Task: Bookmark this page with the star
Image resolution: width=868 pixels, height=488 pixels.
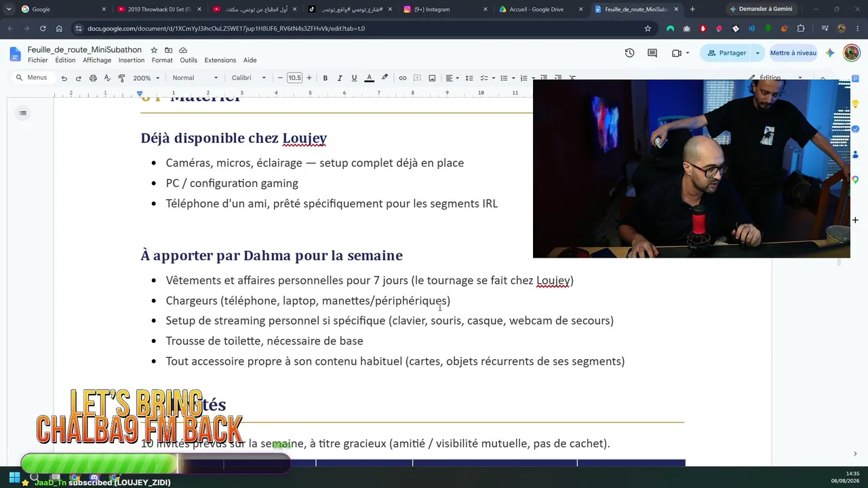Action: (648, 28)
